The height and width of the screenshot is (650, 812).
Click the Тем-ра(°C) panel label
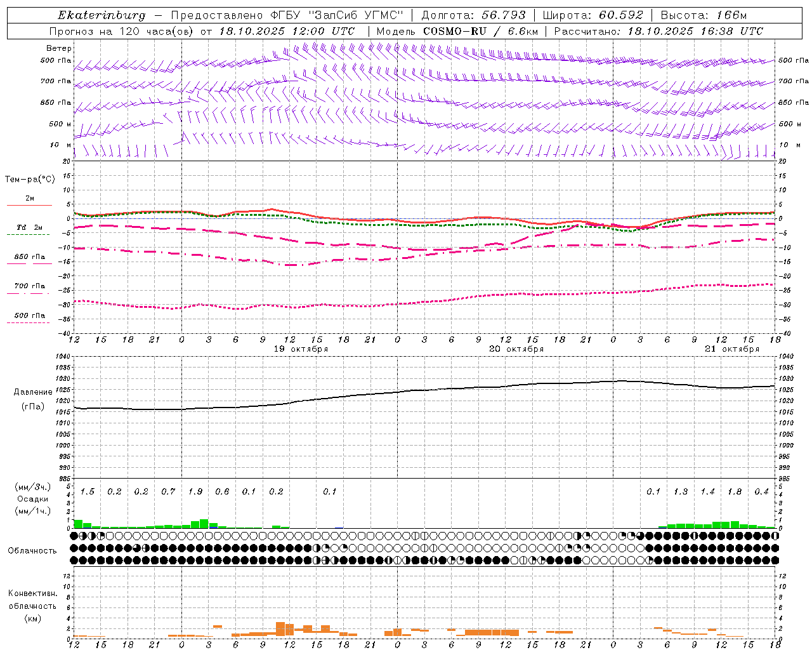click(x=30, y=180)
